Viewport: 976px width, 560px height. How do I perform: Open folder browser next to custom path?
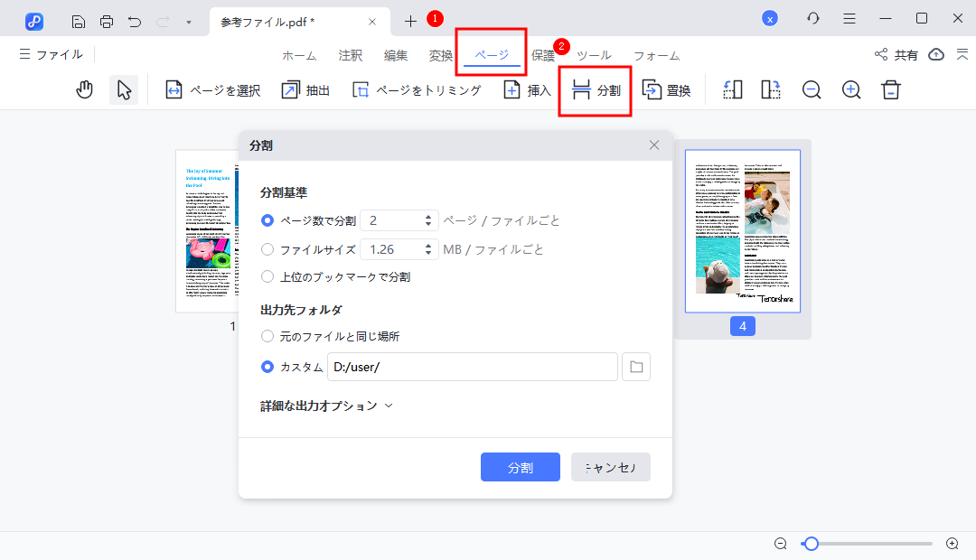coord(635,366)
